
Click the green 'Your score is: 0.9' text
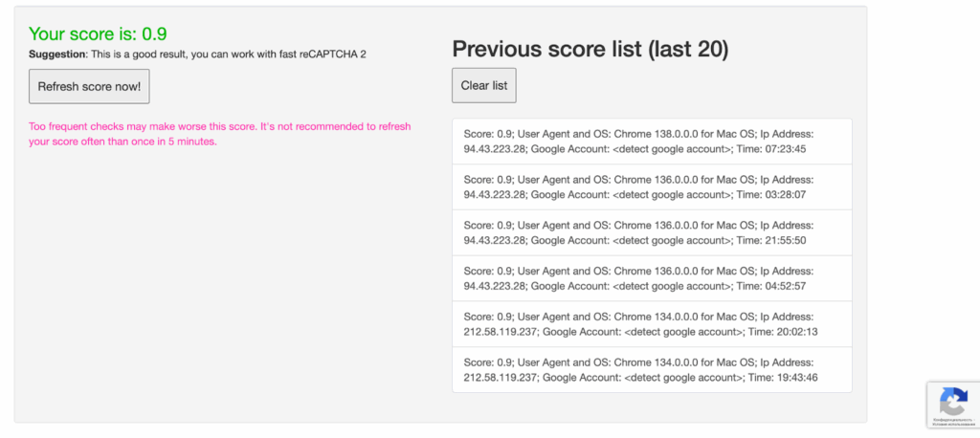point(96,34)
